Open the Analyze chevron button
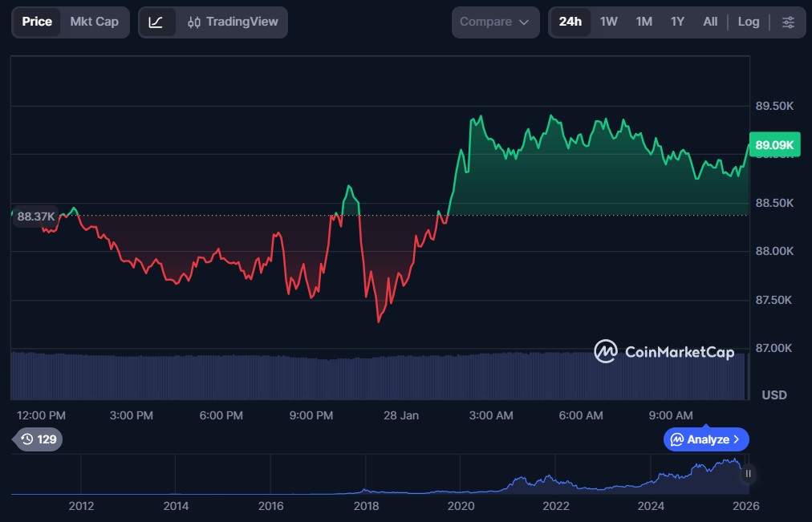Viewport: 812px width, 522px height. tap(706, 439)
